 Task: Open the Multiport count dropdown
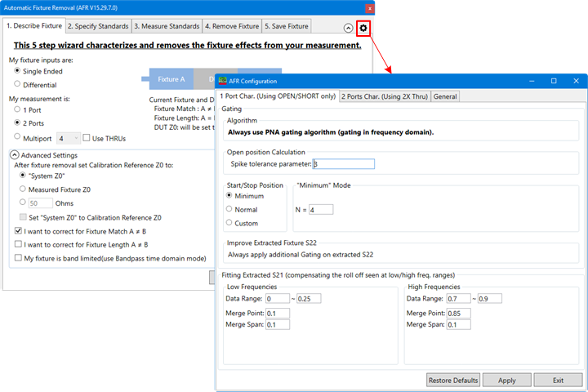coord(69,138)
